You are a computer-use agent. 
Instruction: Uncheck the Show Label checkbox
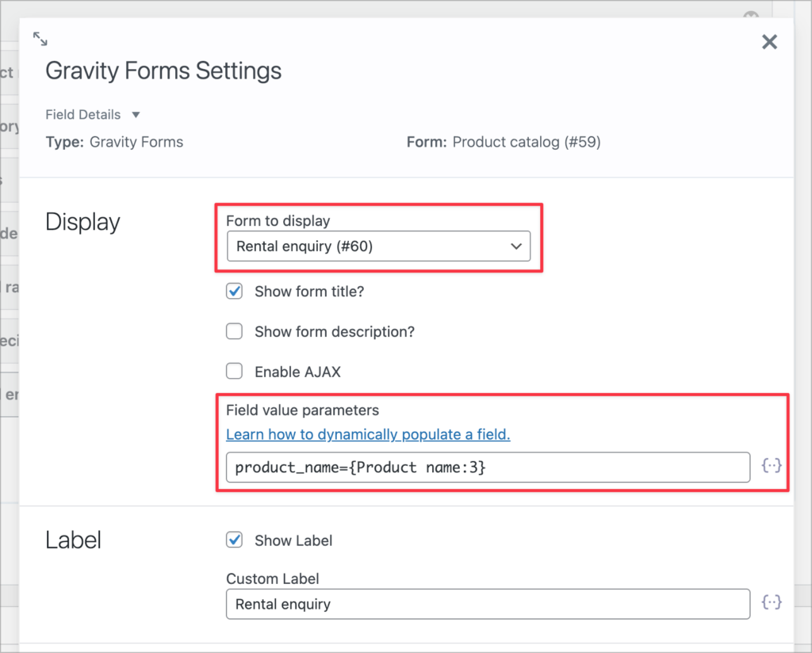(234, 540)
